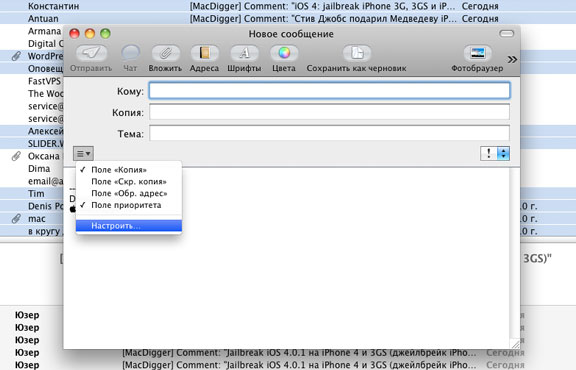The image size is (576, 370).
Task: Click the toolbar toggle pill button
Action: tap(507, 34)
